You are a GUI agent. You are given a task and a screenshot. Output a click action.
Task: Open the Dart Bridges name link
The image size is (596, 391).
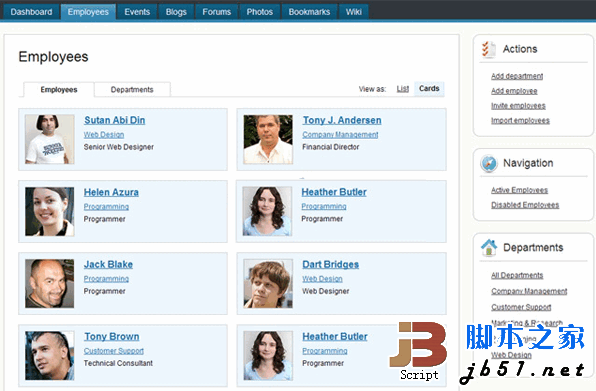(331, 264)
